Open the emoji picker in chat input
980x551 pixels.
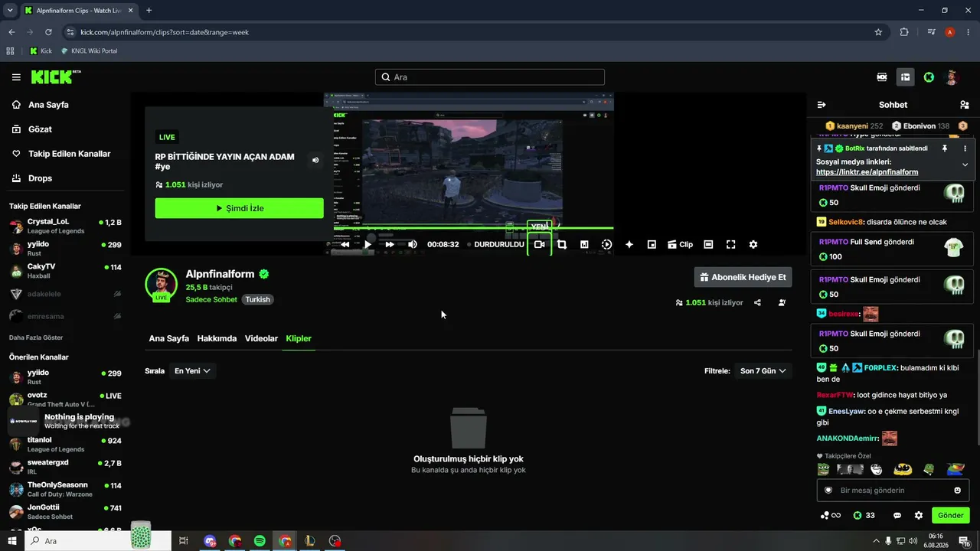pos(957,491)
